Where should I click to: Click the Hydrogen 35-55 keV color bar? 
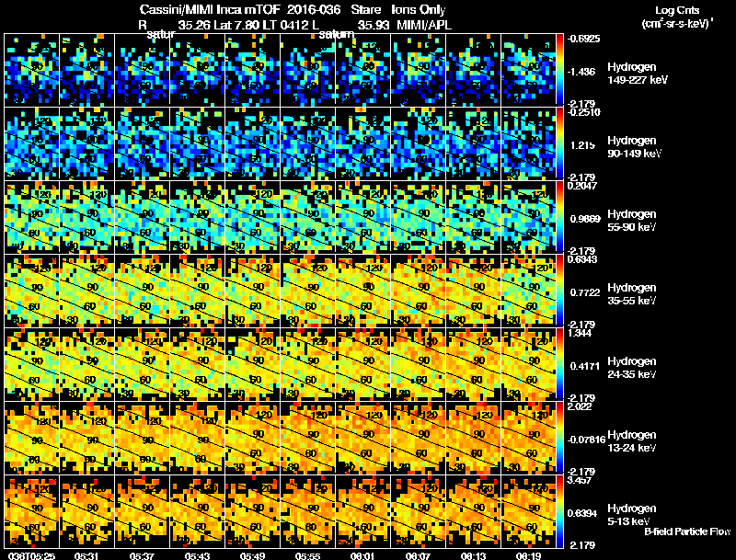click(559, 291)
